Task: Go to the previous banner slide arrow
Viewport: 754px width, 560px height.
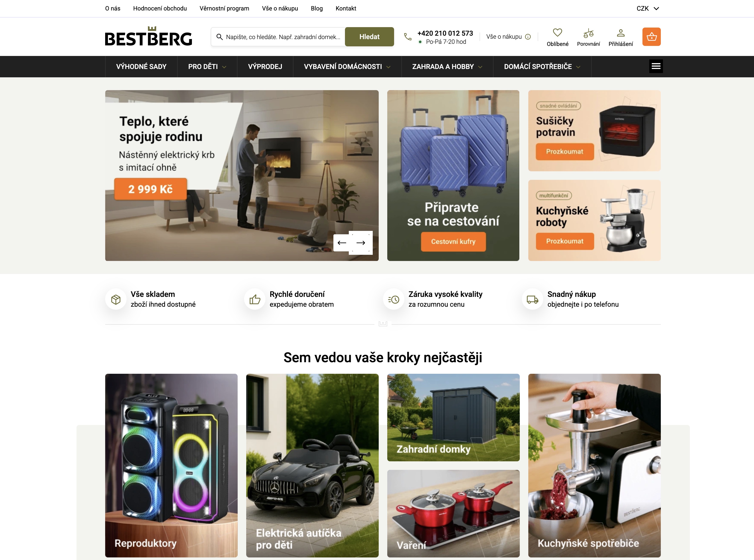Action: (x=342, y=243)
